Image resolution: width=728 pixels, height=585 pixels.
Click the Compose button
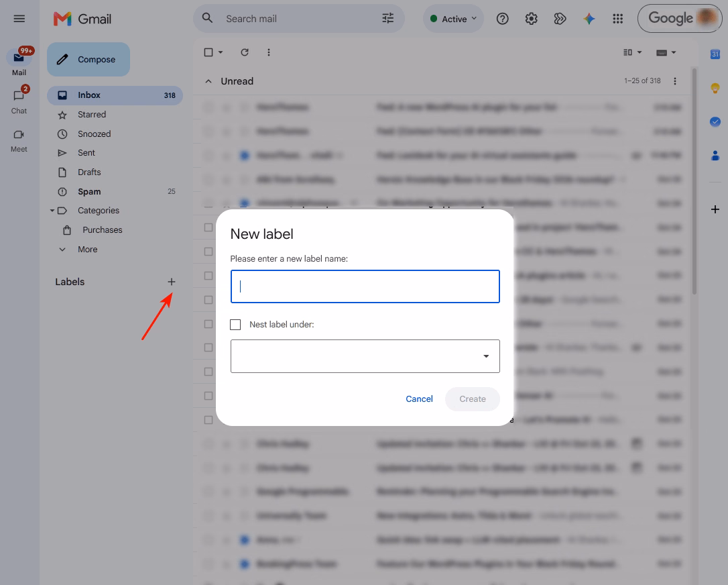(x=88, y=60)
